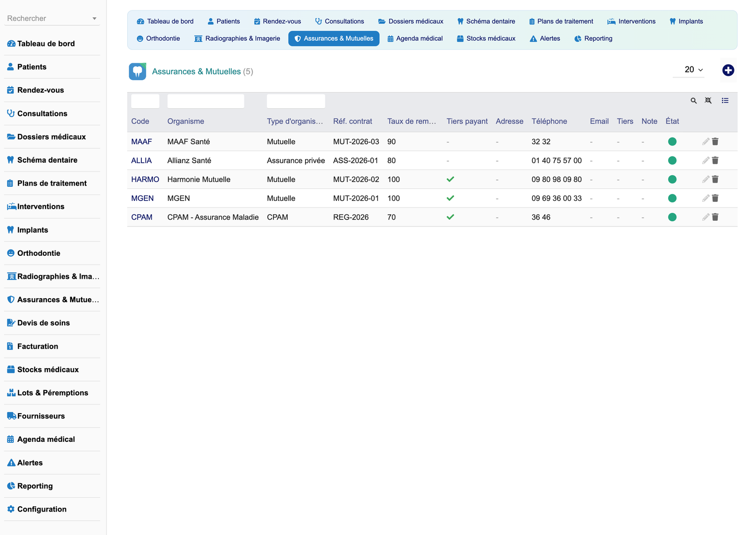Click contract reference MUT-2026-03
Viewport: 756px width, 535px height.
356,142
